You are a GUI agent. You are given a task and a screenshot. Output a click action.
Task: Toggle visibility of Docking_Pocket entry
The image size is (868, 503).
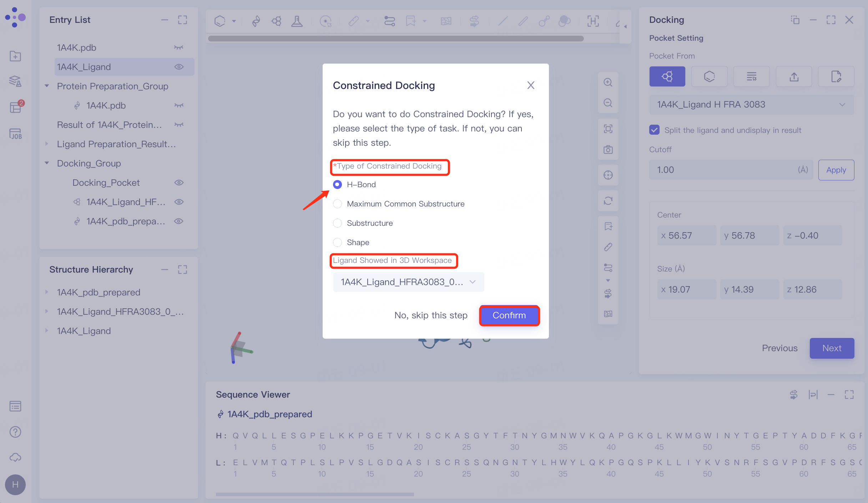click(x=179, y=183)
